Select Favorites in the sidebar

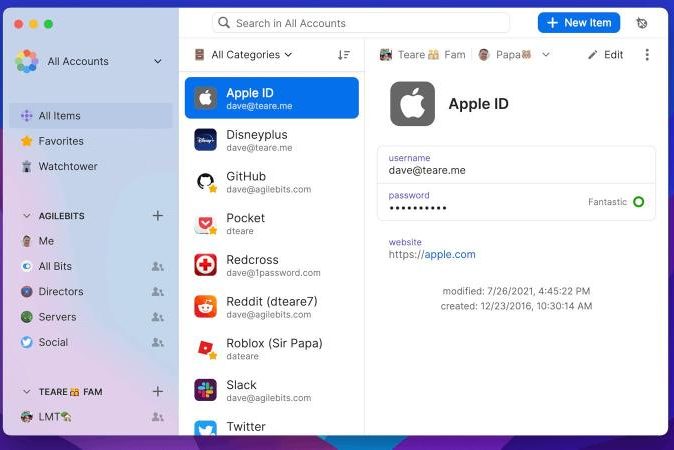coord(60,141)
